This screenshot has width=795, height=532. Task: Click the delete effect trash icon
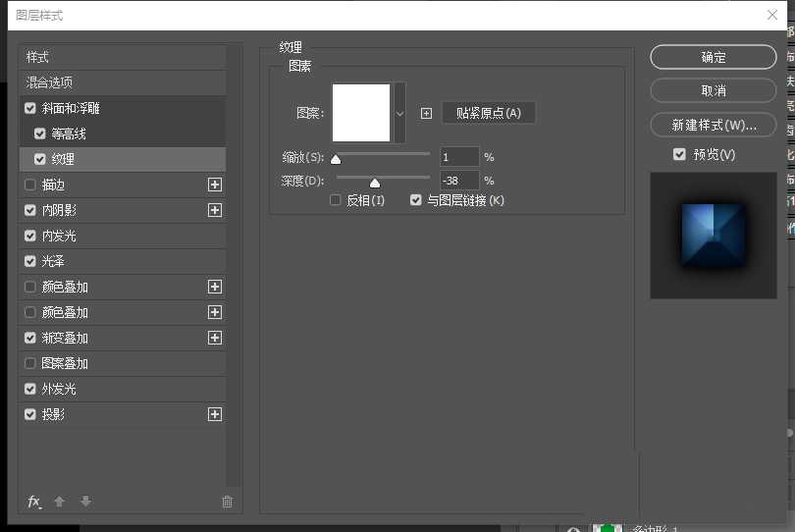point(228,502)
